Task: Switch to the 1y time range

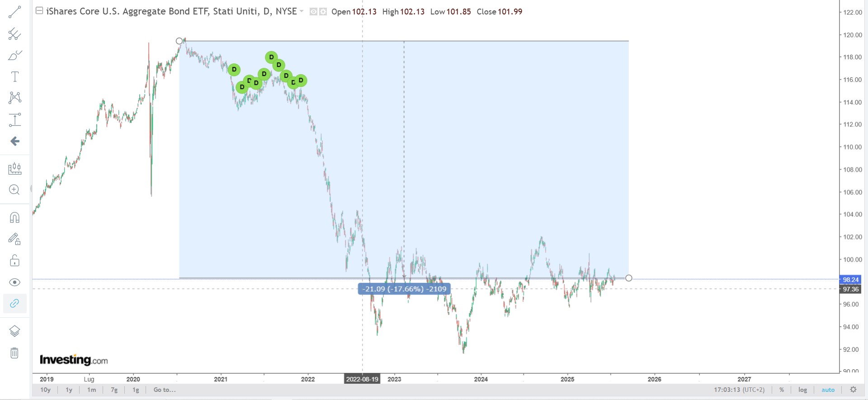Action: [69, 390]
